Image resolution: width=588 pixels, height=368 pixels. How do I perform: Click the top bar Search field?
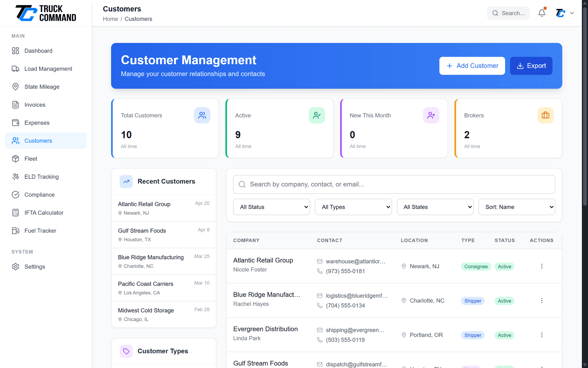click(508, 13)
